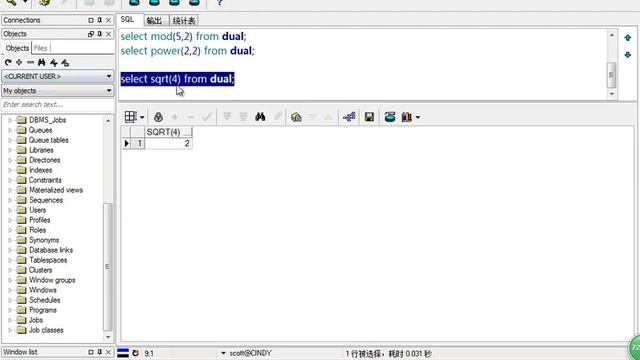Click the fetch last page icon
The width and height of the screenshot is (640, 360).
pos(244,117)
